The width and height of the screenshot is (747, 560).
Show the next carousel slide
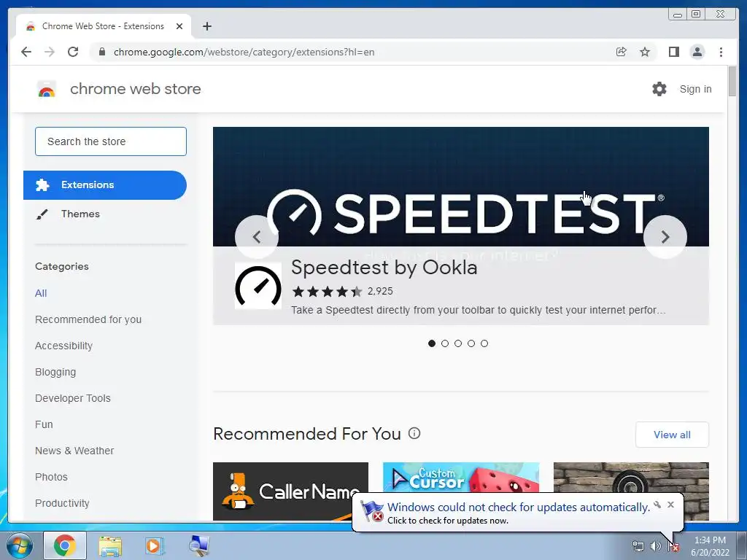point(665,237)
